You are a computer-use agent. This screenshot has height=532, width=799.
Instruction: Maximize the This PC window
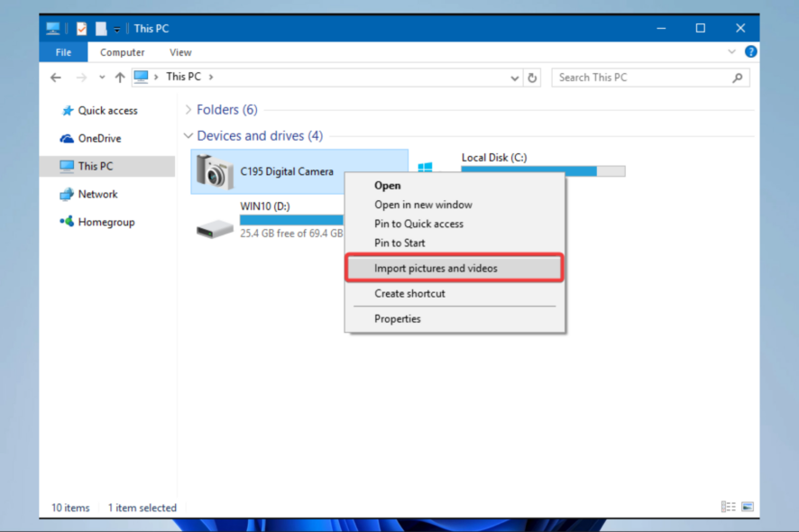pyautogui.click(x=701, y=29)
